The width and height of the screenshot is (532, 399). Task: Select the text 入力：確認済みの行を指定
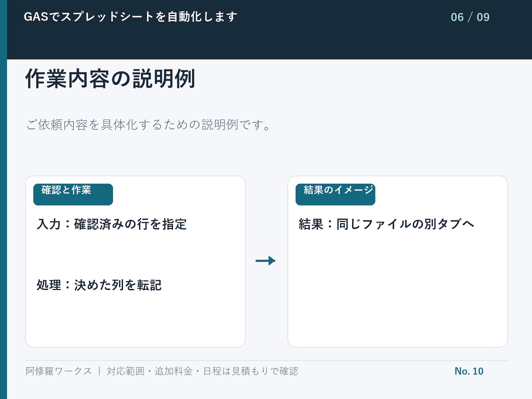pos(112,225)
